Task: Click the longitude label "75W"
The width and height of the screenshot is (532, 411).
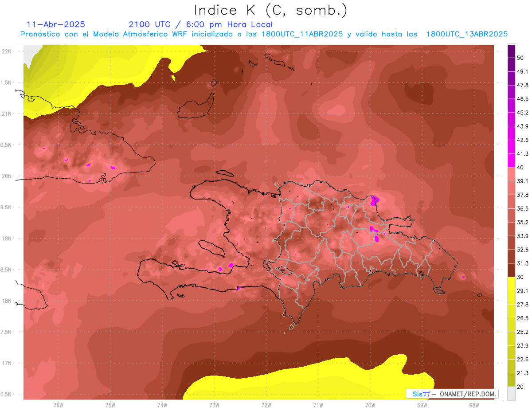Action: [110, 405]
